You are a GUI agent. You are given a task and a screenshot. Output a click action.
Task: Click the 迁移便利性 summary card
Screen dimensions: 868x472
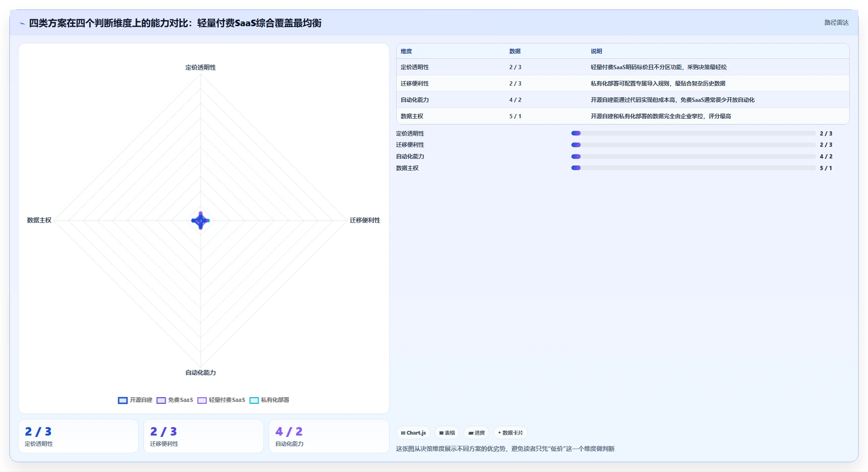pos(204,436)
